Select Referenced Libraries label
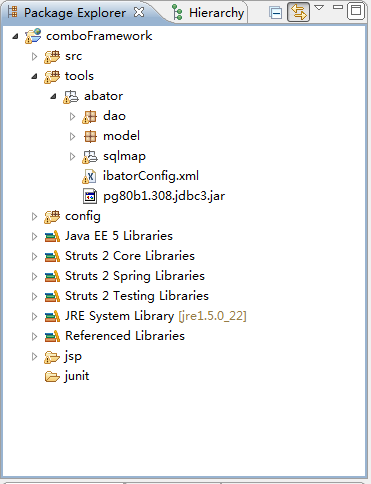Image resolution: width=371 pixels, height=484 pixels. click(125, 336)
